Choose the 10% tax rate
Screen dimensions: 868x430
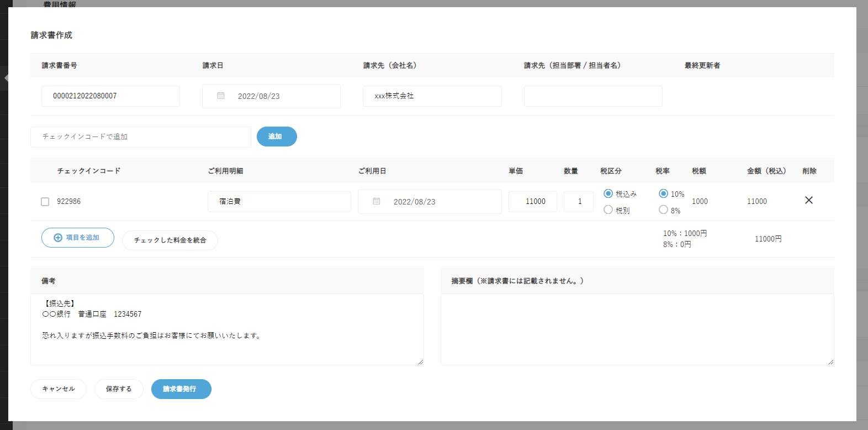pos(663,193)
